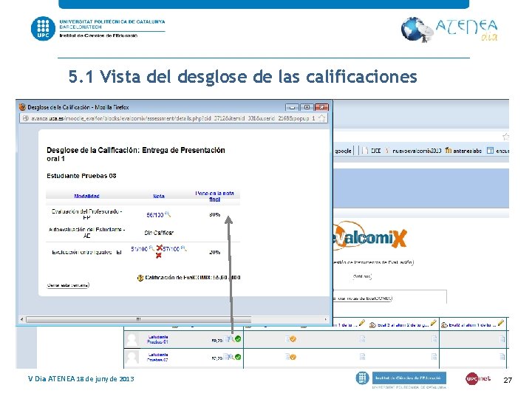Select 'Sin Calificar' text in the Autoevaluación row
The image size is (532, 399).
[x=159, y=233]
